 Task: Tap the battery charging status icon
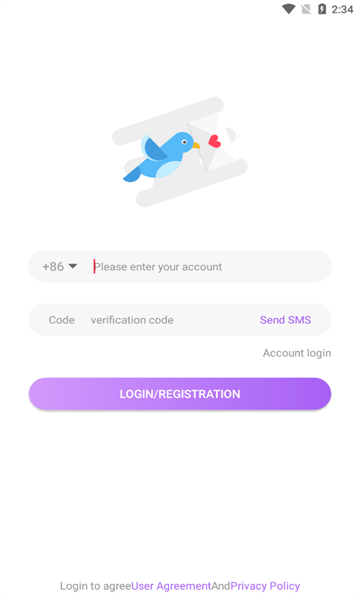[x=322, y=9]
